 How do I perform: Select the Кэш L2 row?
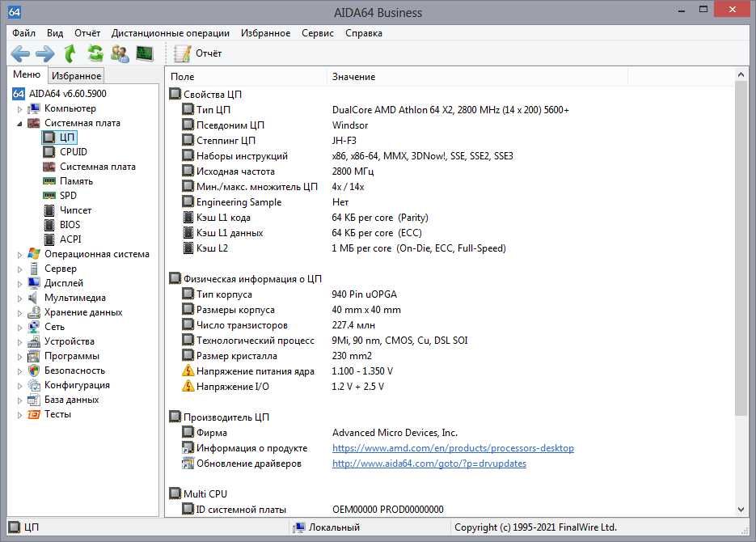coord(450,248)
